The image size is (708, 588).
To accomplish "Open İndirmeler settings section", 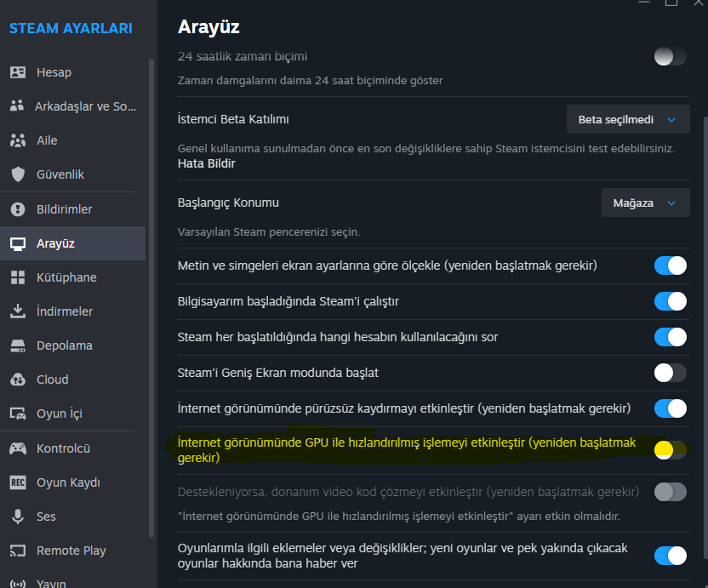I will click(x=72, y=311).
